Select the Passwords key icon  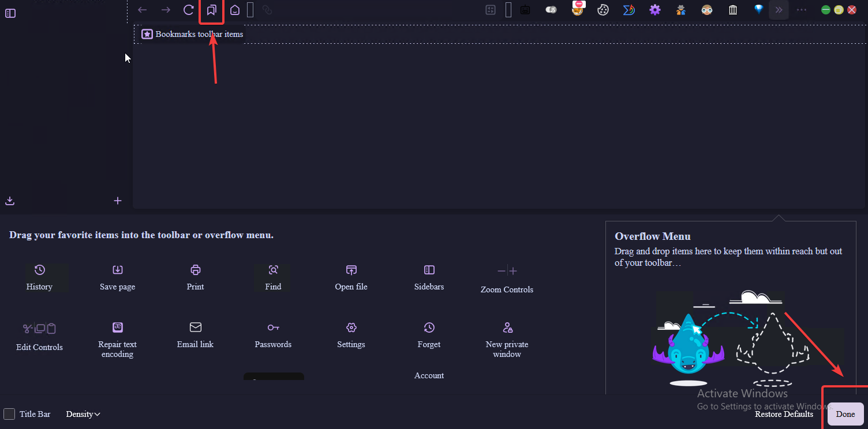(273, 328)
